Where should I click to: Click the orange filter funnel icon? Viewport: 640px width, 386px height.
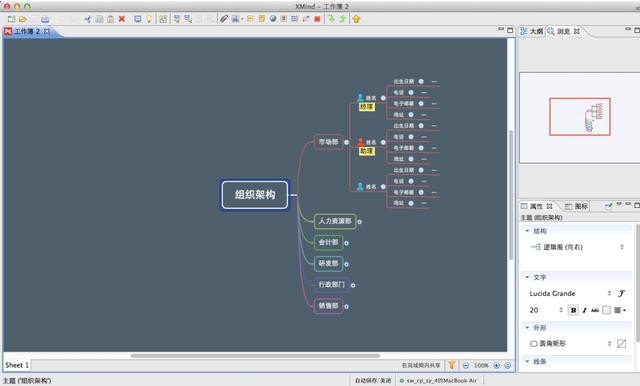pyautogui.click(x=451, y=365)
